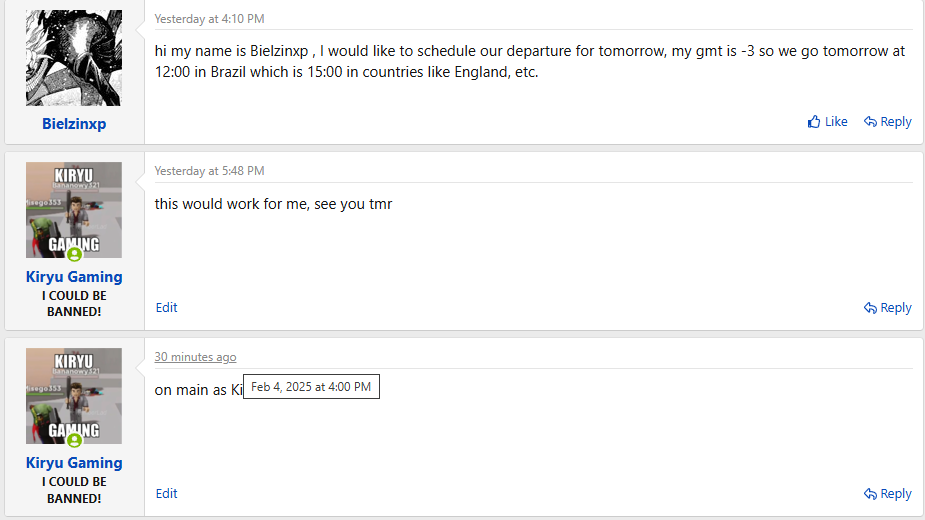Open Kiryu Gaming username link in second post
925x520 pixels.
[x=74, y=277]
